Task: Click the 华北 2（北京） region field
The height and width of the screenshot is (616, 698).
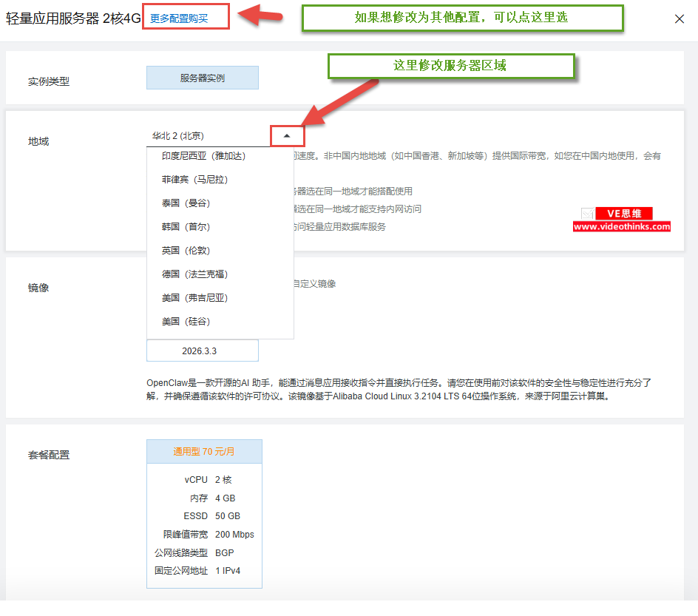Action: pyautogui.click(x=209, y=136)
